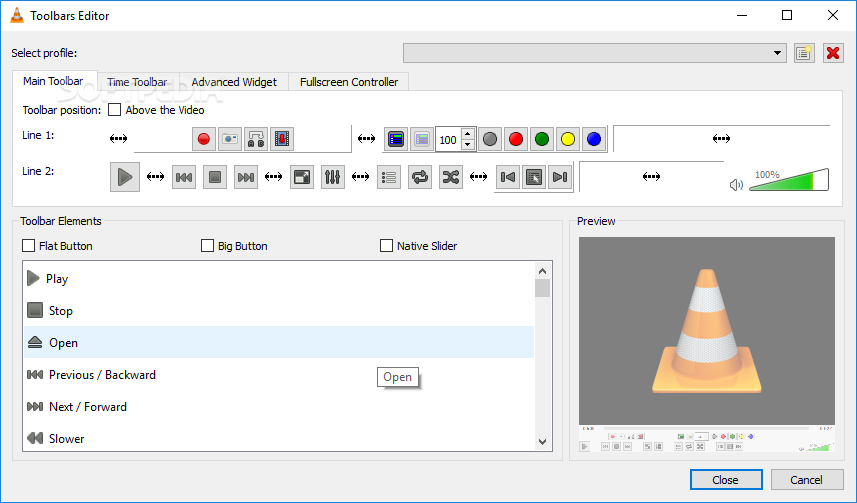Click the DVD next chapter icon

coord(560,177)
